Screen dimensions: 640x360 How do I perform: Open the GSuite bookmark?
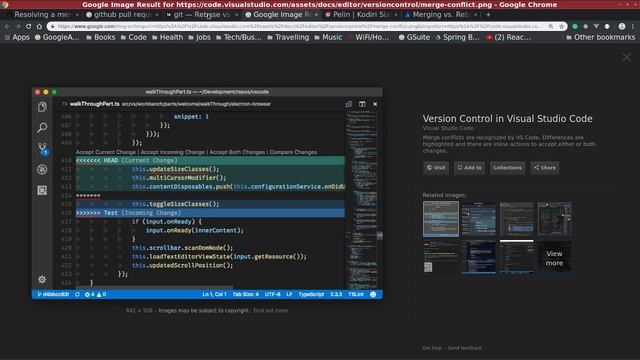pos(414,37)
